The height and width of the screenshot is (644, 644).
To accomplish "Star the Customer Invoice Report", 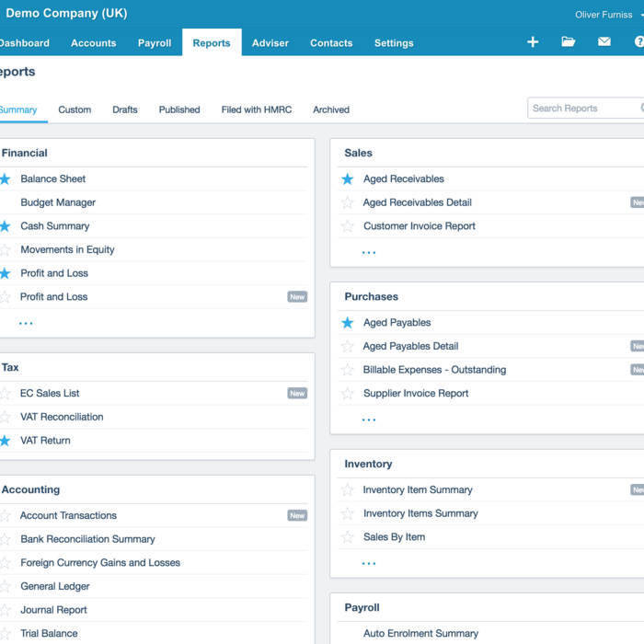I will click(x=347, y=226).
